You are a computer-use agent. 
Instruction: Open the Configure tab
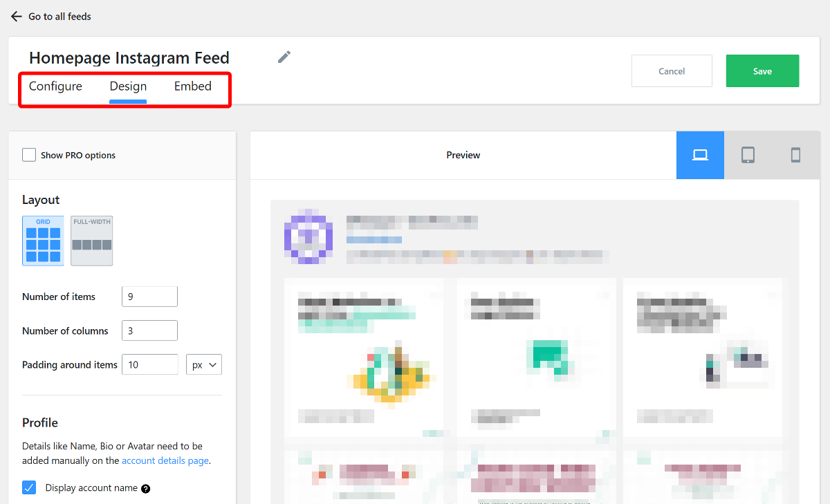(55, 86)
